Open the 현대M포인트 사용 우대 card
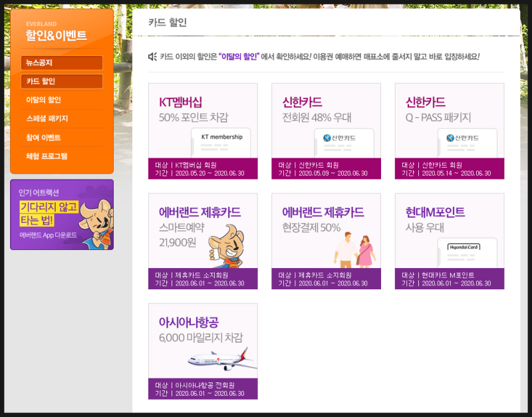The width and height of the screenshot is (532, 417). (x=450, y=241)
